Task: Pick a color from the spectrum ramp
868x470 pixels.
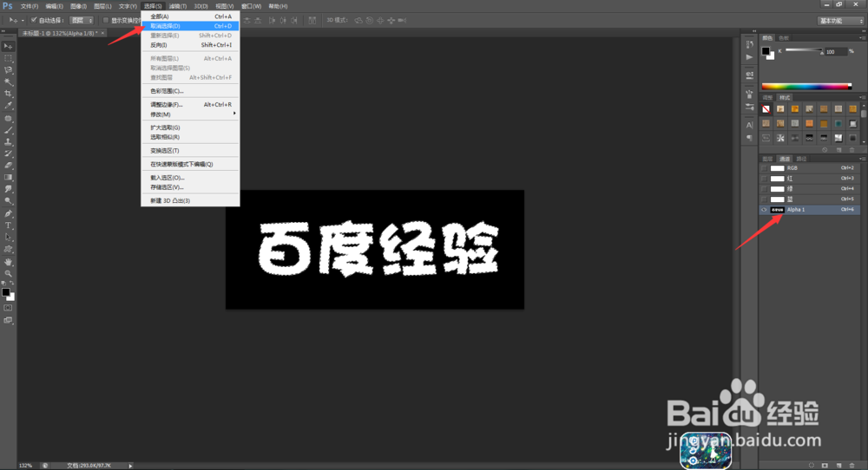Action: pos(806,86)
